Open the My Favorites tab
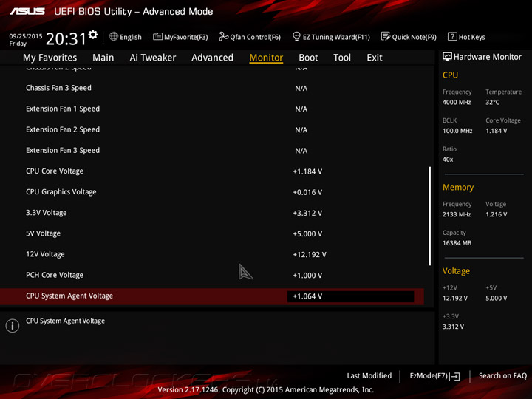This screenshot has height=399, width=532. click(50, 58)
